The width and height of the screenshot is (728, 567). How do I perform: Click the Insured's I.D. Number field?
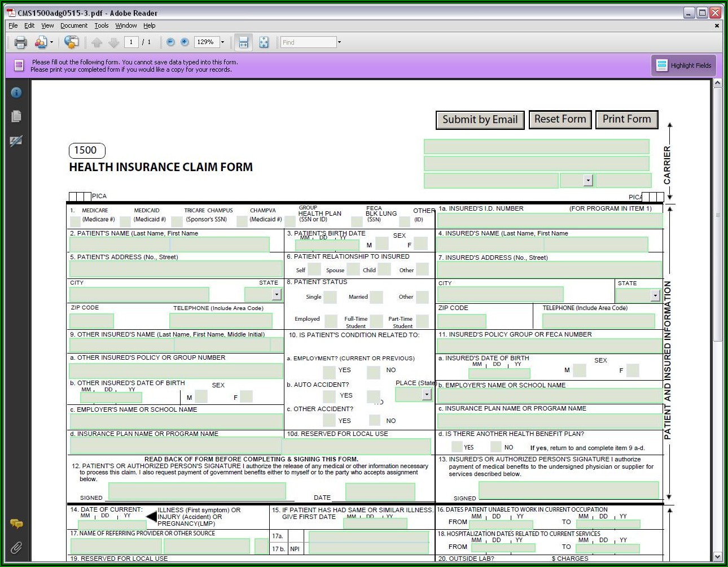(x=549, y=220)
